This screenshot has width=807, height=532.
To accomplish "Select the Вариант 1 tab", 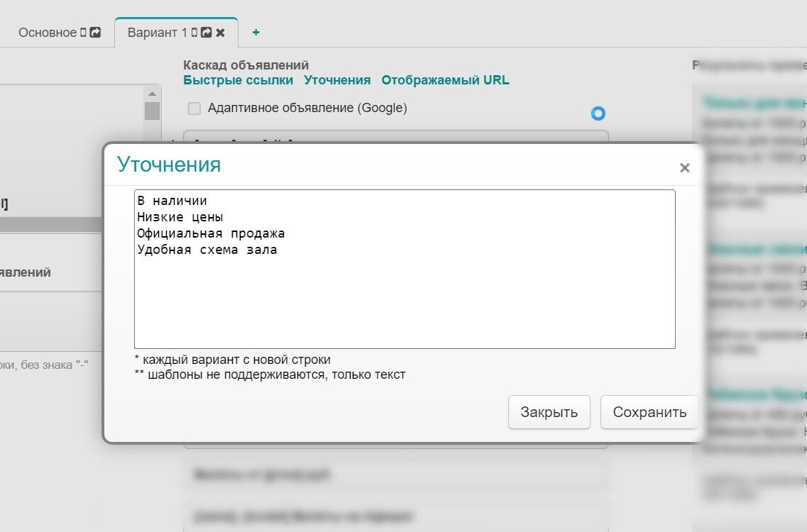I will click(x=157, y=33).
